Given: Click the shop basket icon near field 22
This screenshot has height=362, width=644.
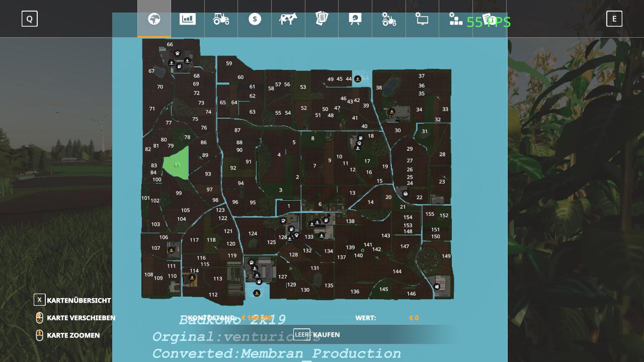Looking at the screenshot, I should point(406,194).
